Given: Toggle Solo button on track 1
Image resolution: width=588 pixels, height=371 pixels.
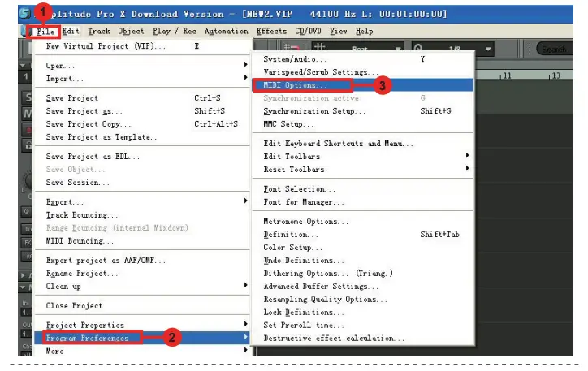Looking at the screenshot, I should coord(28,97).
